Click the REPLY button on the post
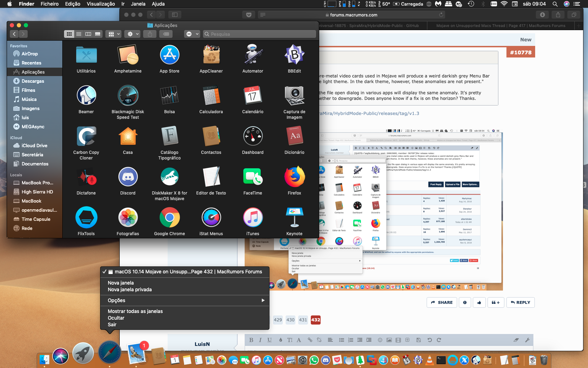 coord(520,302)
